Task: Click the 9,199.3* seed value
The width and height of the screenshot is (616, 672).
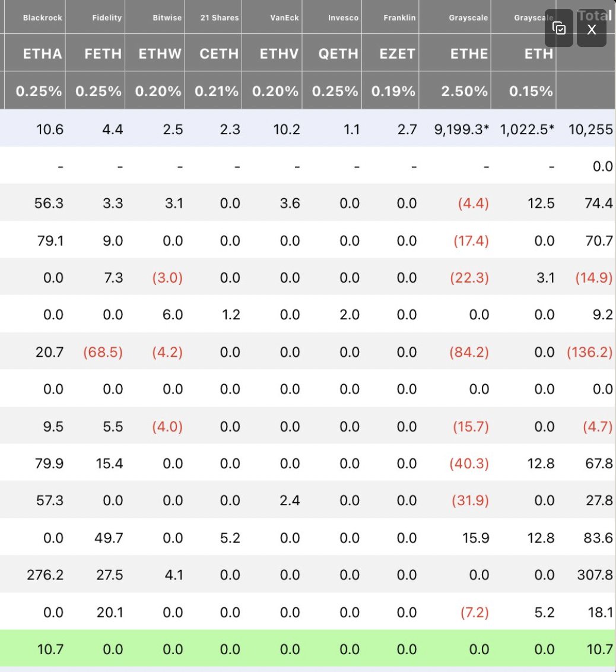Action: tap(461, 129)
